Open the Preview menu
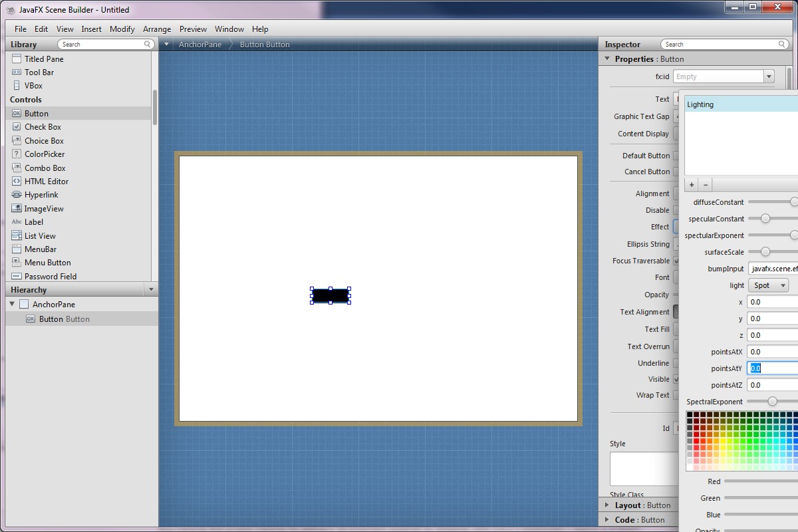The width and height of the screenshot is (798, 532). click(193, 29)
